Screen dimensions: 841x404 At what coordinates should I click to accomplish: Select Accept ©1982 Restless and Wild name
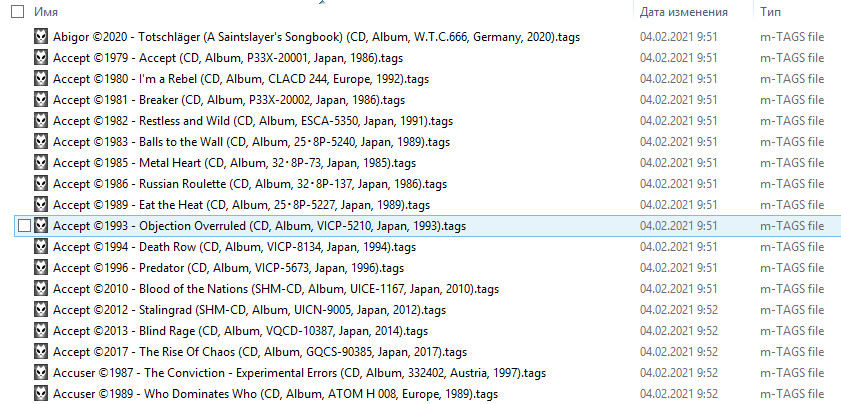coord(253,121)
